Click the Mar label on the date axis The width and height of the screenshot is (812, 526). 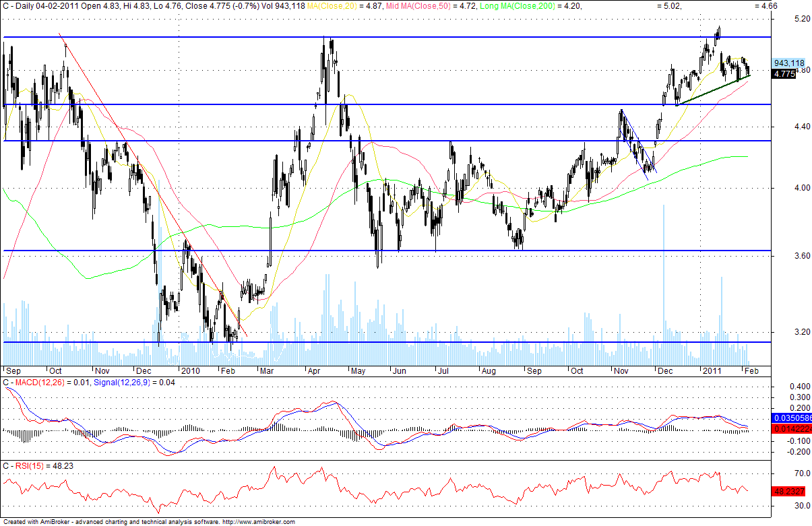pyautogui.click(x=268, y=370)
